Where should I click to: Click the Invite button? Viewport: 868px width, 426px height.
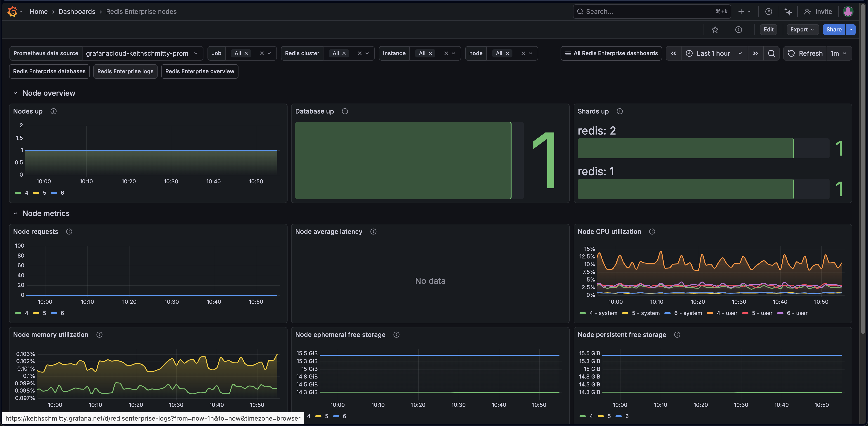pos(818,12)
